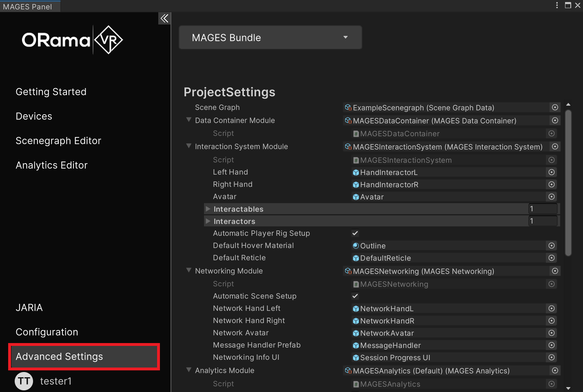Click the HandInteractorL prefab icon
The image size is (583, 392).
click(x=356, y=173)
